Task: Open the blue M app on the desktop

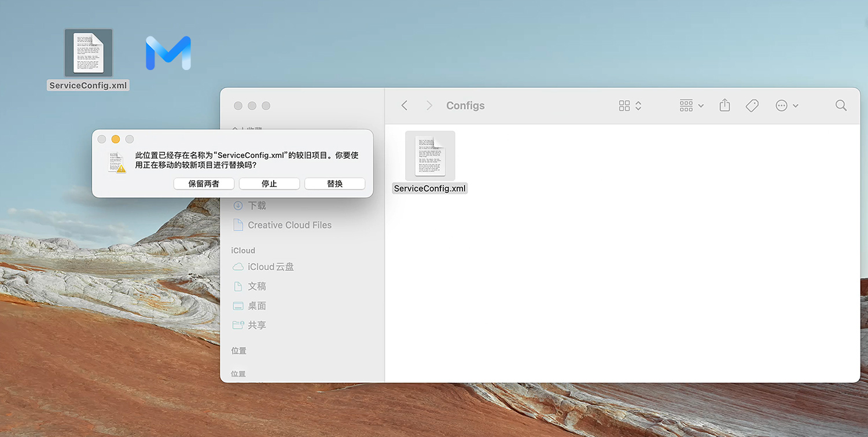Action: point(168,53)
